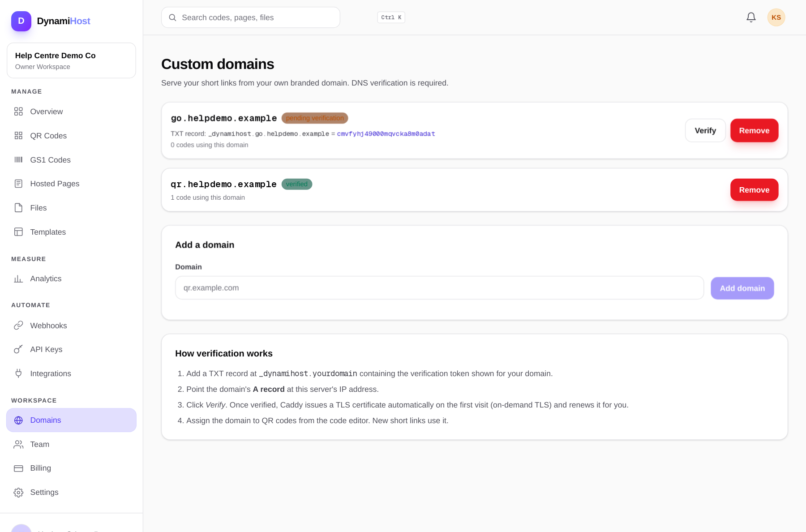
Task: Click the search codes, pages, files box
Action: pos(251,17)
